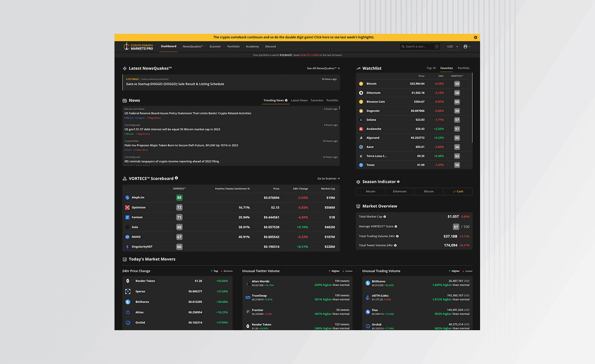The image size is (595, 364).
Task: Open the Federal Reserve policy statement article
Action: [x=188, y=113]
